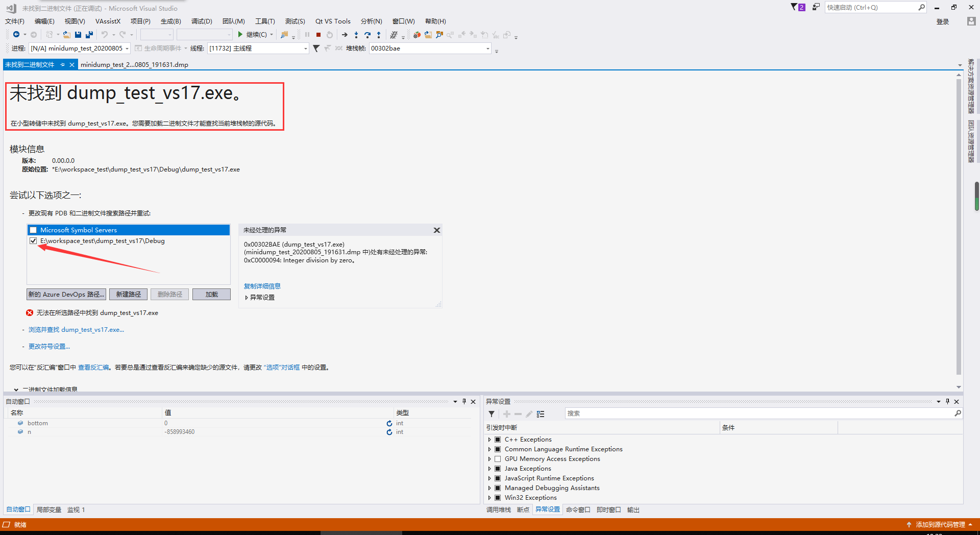Image resolution: width=980 pixels, height=535 pixels.
Task: Click the document vertical scrollbar
Action: [959, 227]
